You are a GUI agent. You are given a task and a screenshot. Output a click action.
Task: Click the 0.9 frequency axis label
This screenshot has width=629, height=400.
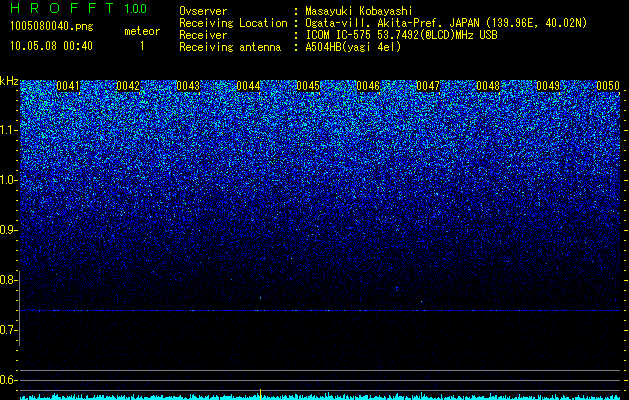[8, 230]
